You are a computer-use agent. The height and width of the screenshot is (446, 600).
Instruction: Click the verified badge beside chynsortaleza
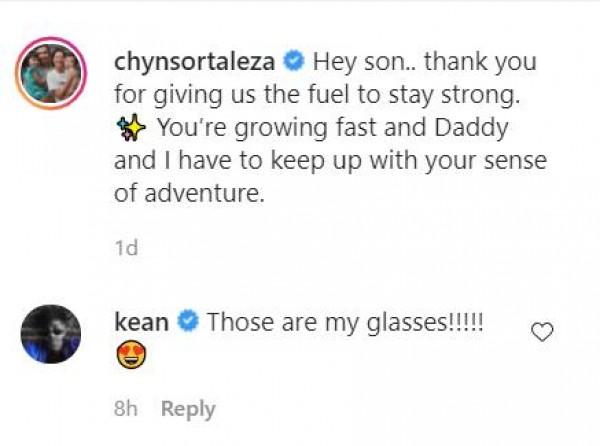point(293,62)
